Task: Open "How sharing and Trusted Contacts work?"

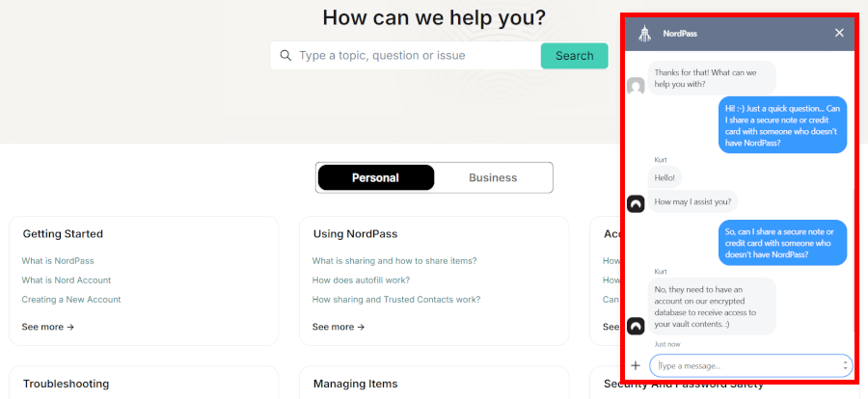Action: 396,300
